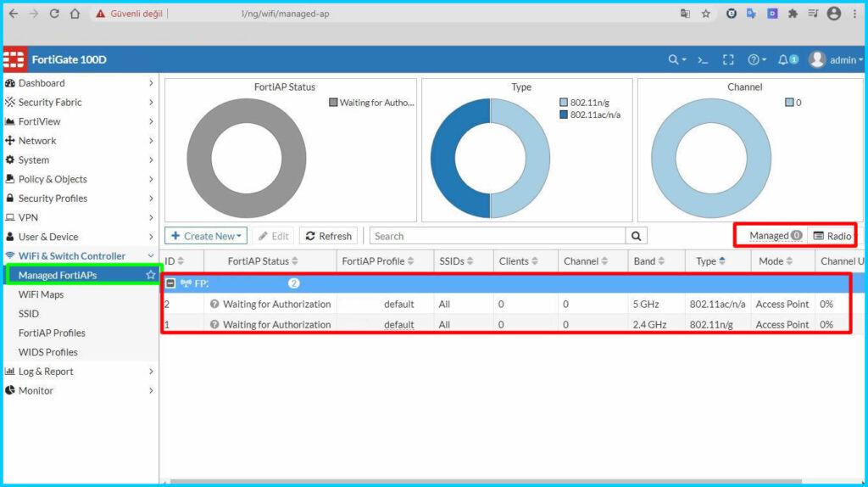This screenshot has height=487, width=868.
Task: Sort by ID column
Action: click(x=174, y=261)
